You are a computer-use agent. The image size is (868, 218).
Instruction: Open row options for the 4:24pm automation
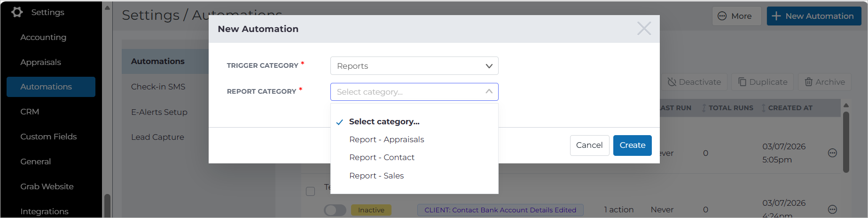click(832, 210)
